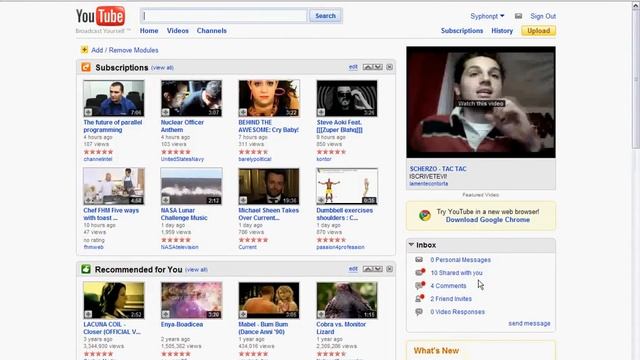Viewport: 640px width, 360px height.
Task: Add 'BEHIND THE AWESOME' video to queue icon
Action: pyautogui.click(x=243, y=112)
